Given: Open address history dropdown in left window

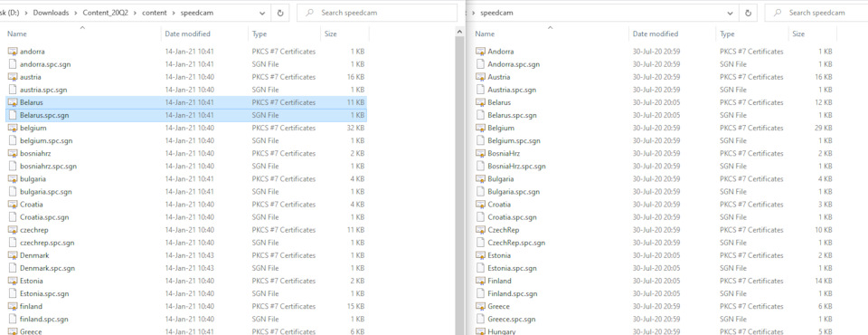Looking at the screenshot, I should coord(262,13).
